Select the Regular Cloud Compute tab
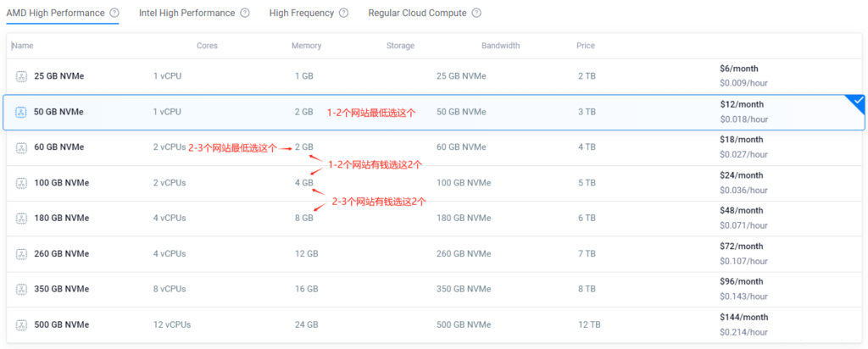The height and width of the screenshot is (349, 868). tap(417, 14)
